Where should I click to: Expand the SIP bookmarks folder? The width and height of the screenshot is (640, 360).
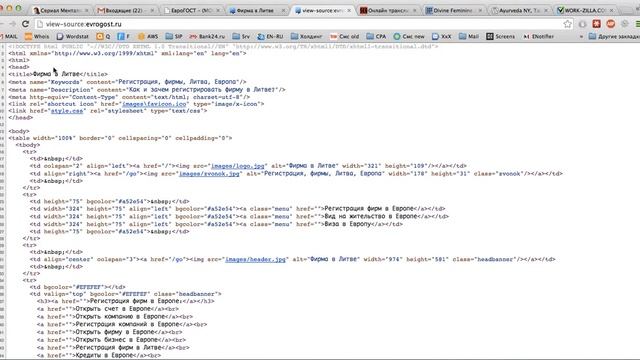coord(173,36)
